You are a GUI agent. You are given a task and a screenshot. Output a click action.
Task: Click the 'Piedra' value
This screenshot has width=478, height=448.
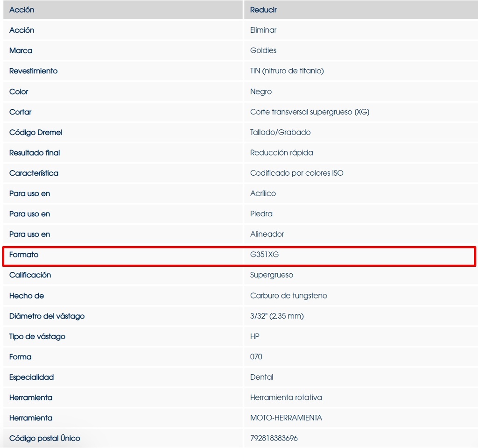tap(261, 214)
